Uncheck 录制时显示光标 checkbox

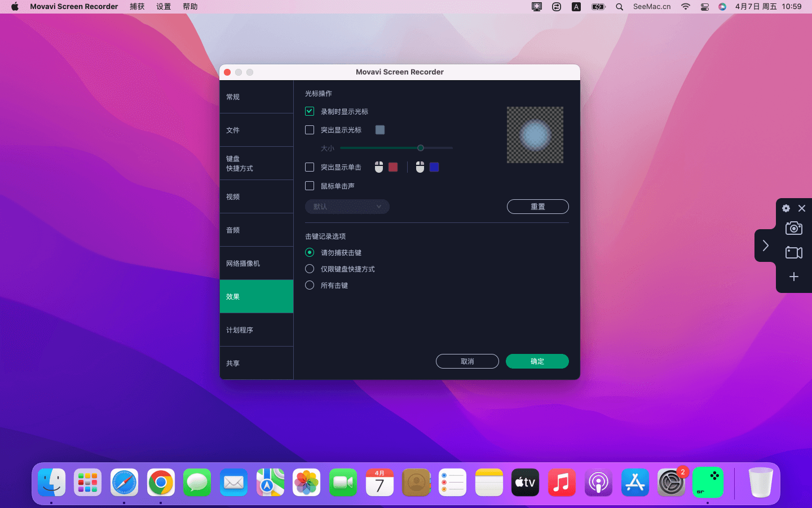pos(310,112)
